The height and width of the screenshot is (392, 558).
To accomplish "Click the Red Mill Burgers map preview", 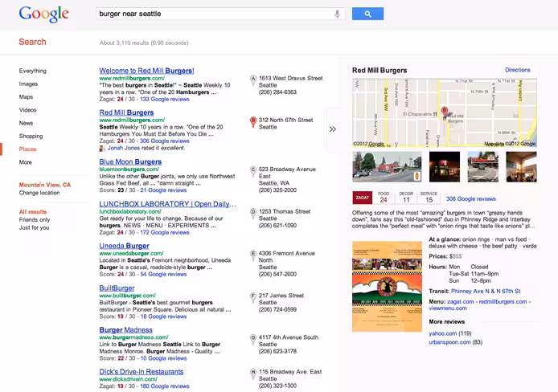I will pos(445,112).
